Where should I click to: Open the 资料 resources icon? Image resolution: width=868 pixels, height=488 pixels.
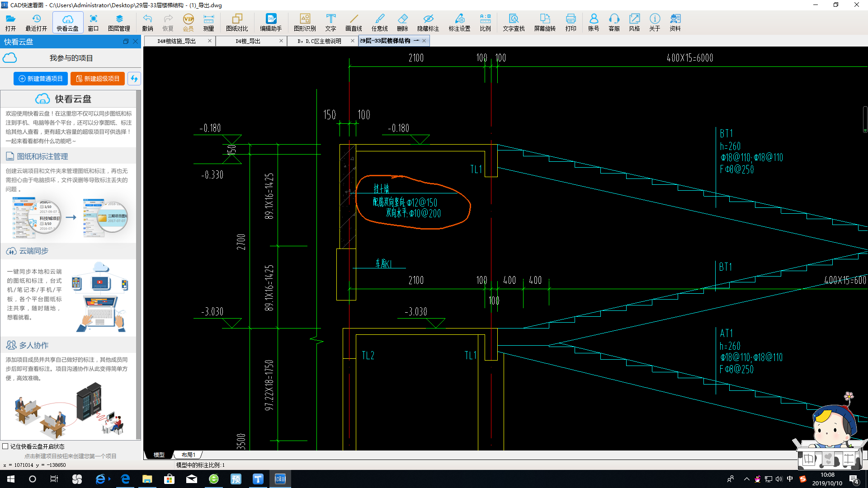click(x=675, y=22)
